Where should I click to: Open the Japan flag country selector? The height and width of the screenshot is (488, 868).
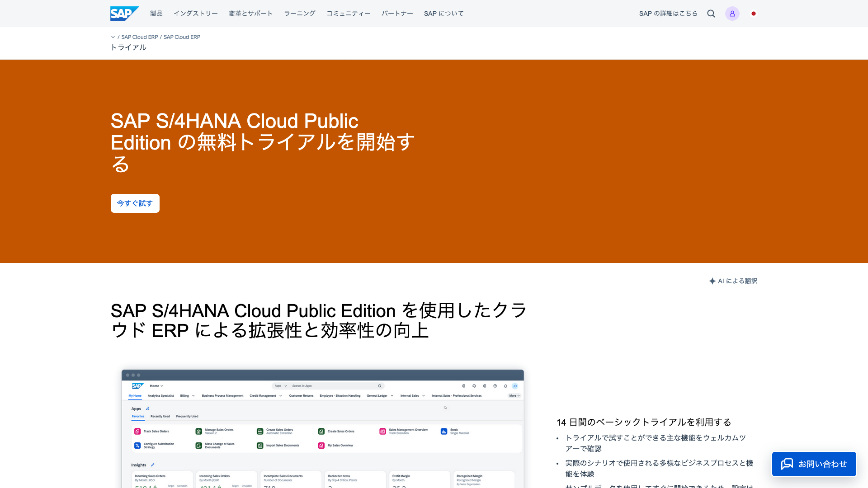(754, 14)
